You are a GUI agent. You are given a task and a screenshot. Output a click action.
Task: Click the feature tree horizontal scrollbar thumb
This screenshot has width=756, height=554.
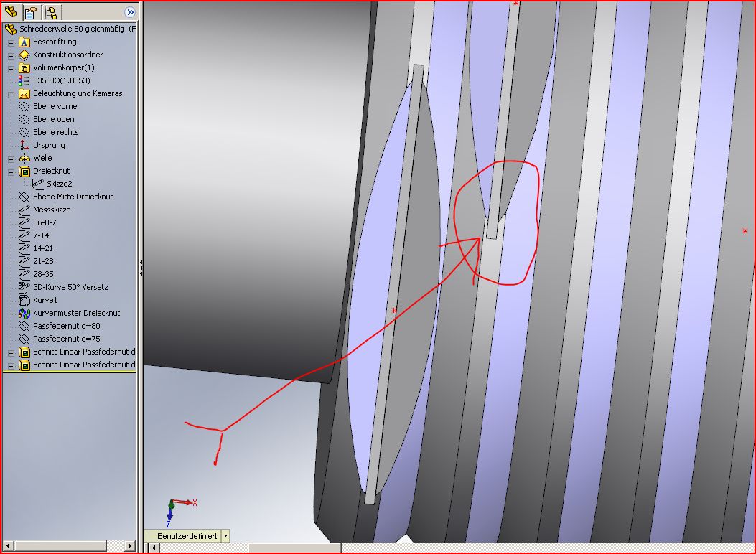coord(60,546)
